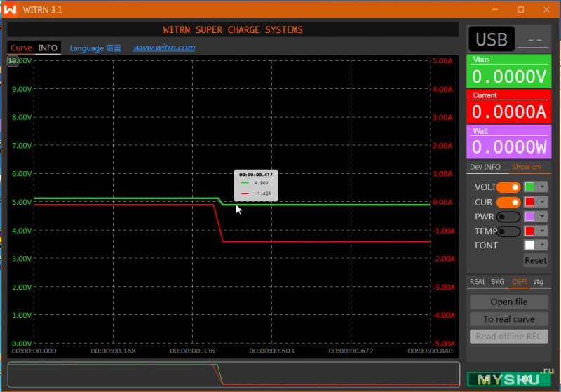Click the -1.00A current axis label

click(444, 231)
